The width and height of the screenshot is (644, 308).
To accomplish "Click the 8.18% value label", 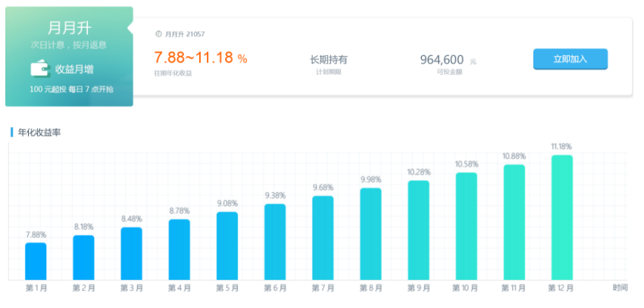I will pos(83,227).
